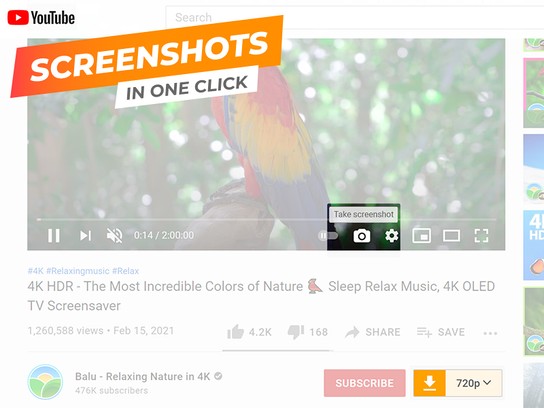Switch to theater mode view
The width and height of the screenshot is (544, 408).
click(451, 236)
